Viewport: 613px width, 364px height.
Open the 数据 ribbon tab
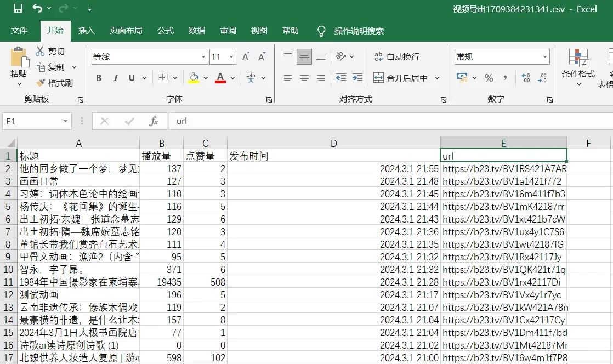point(197,31)
